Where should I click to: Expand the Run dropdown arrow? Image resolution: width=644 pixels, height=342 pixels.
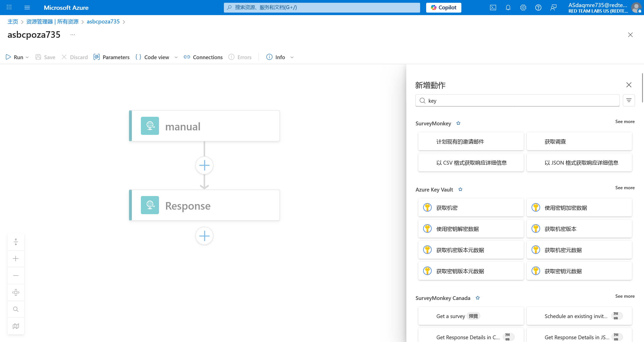(x=27, y=57)
